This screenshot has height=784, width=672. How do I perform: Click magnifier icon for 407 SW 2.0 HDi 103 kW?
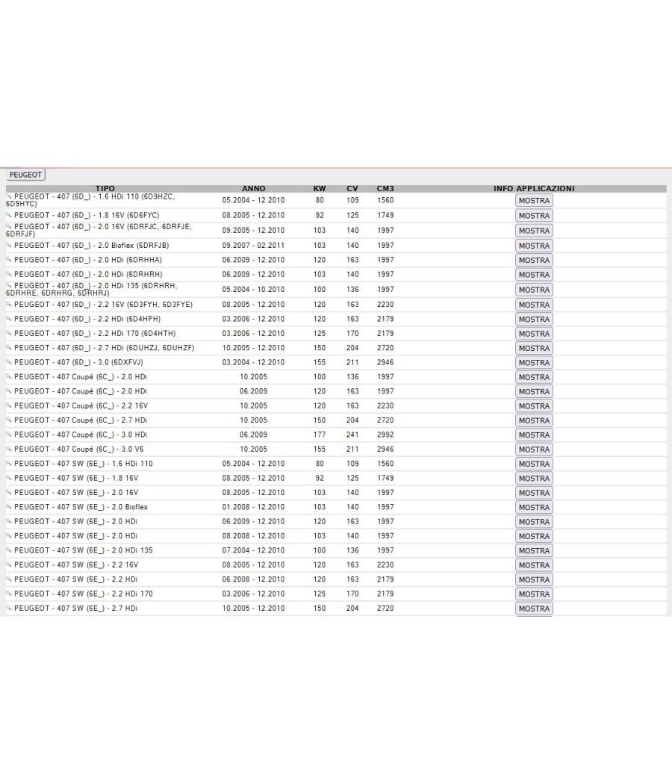pyautogui.click(x=9, y=535)
